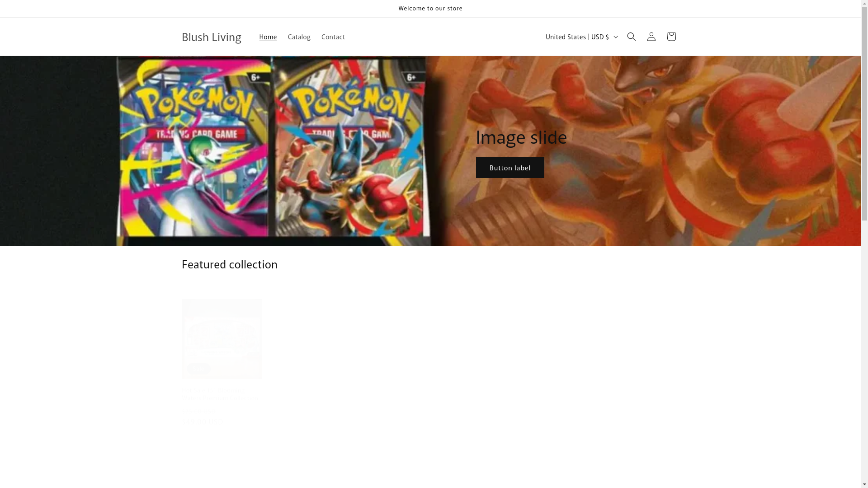Viewport: 868px width, 488px height.
Task: Click the Button label button
Action: tap(510, 168)
